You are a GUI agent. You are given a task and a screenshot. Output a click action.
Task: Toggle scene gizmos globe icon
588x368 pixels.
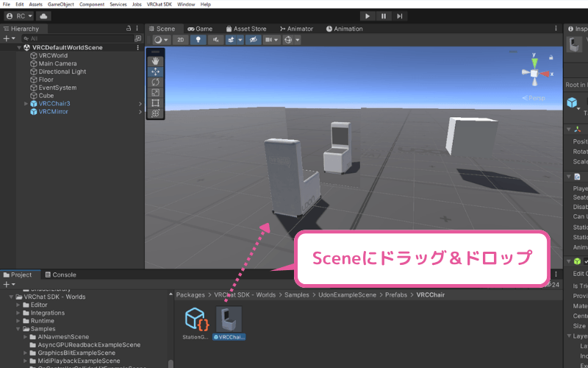[288, 40]
